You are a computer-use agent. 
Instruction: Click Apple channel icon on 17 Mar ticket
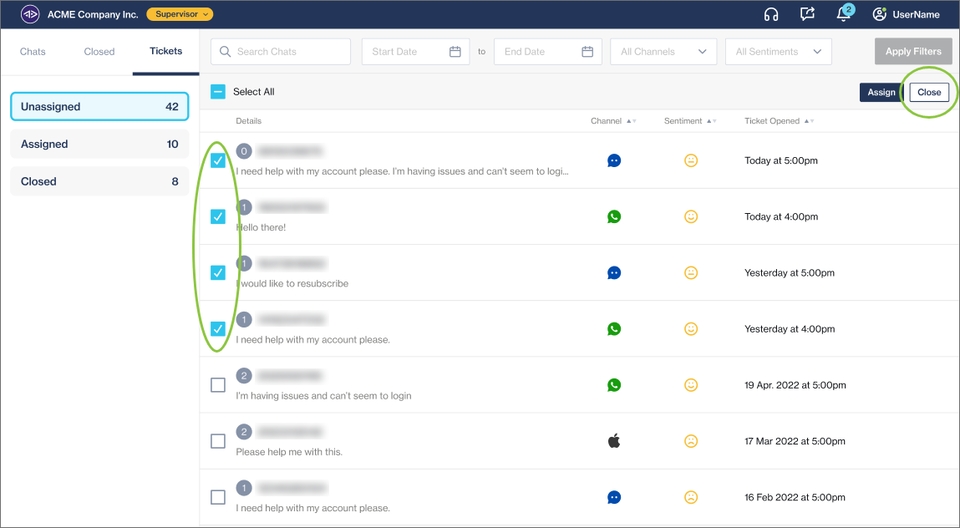coord(614,441)
